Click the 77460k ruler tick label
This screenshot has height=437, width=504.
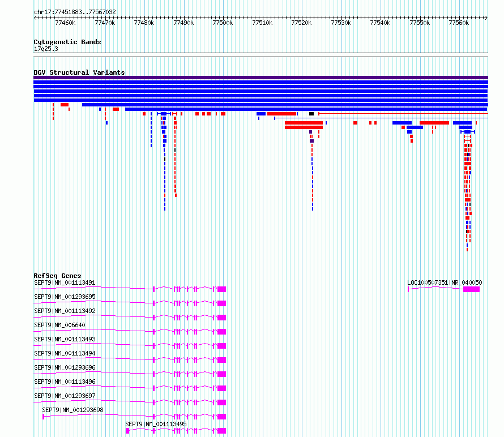tap(65, 23)
